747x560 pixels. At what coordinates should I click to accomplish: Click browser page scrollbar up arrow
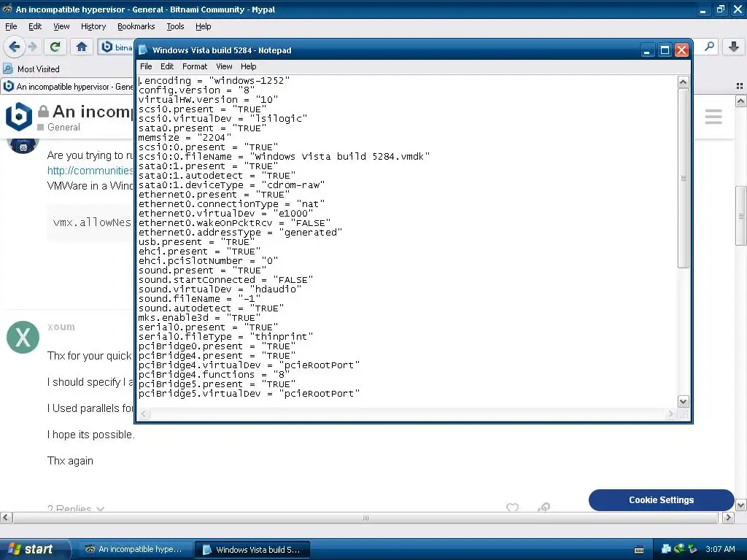(740, 101)
